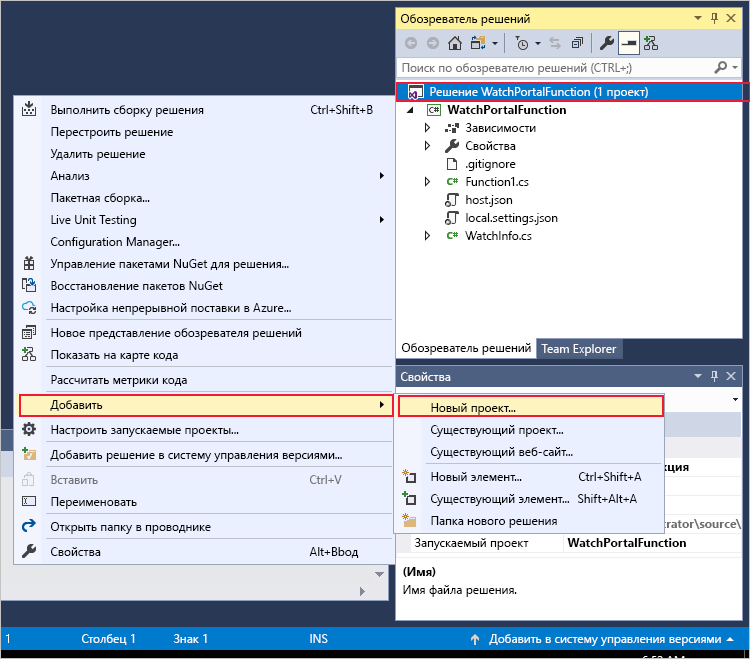Click the code map icon in Solution Explorer toolbar

click(651, 44)
